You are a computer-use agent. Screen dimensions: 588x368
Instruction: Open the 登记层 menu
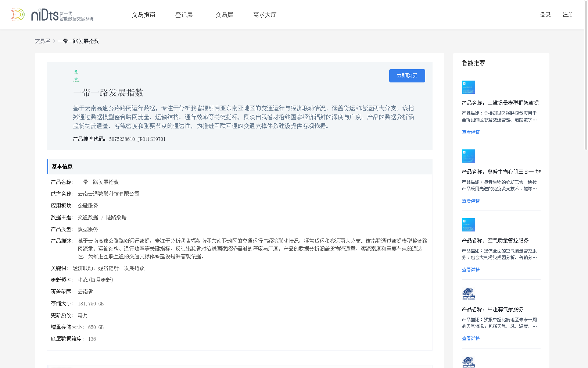pyautogui.click(x=184, y=15)
